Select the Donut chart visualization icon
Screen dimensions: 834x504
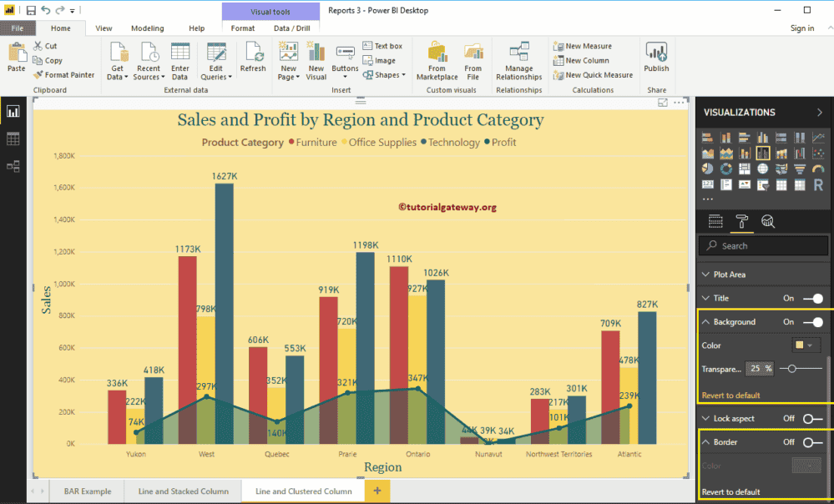(x=725, y=168)
